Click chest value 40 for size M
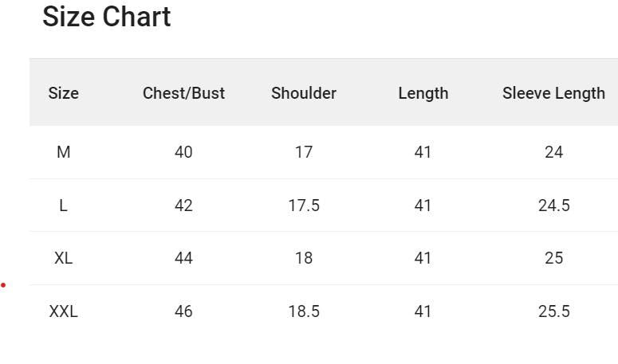Screen dimensions: 618x364 [183, 152]
